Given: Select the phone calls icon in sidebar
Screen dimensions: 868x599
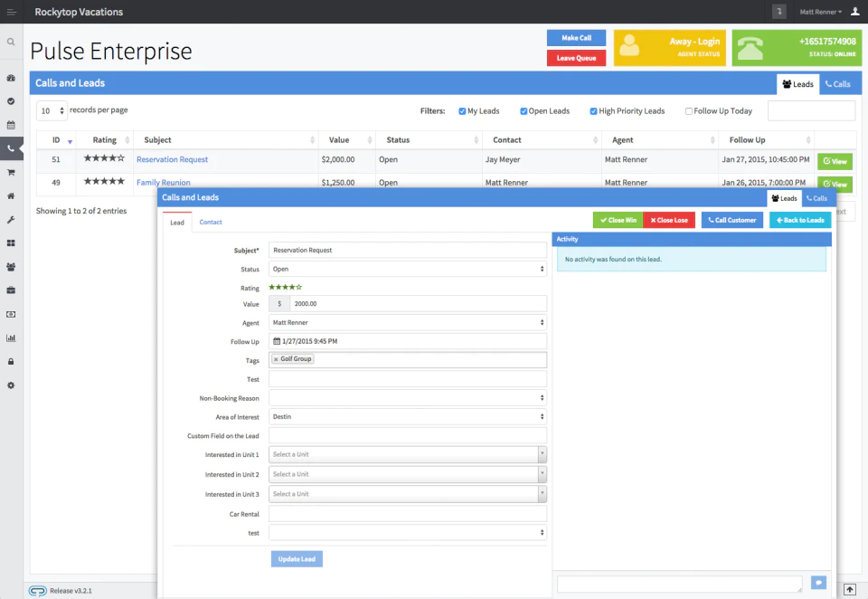Looking at the screenshot, I should tap(11, 148).
